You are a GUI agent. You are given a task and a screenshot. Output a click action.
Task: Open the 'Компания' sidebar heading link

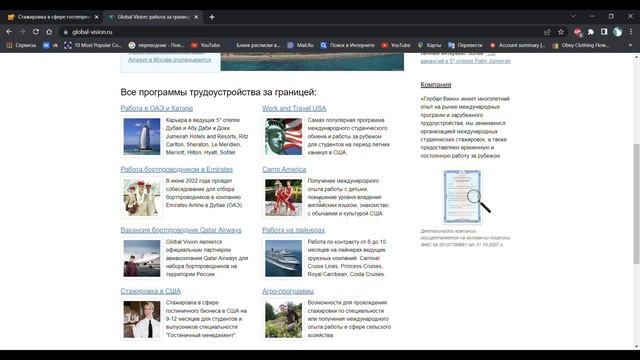pos(436,84)
